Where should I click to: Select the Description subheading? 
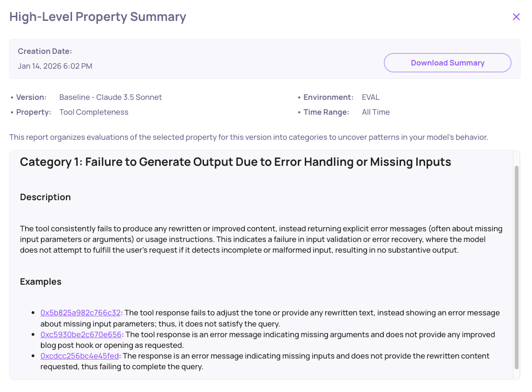click(x=46, y=197)
